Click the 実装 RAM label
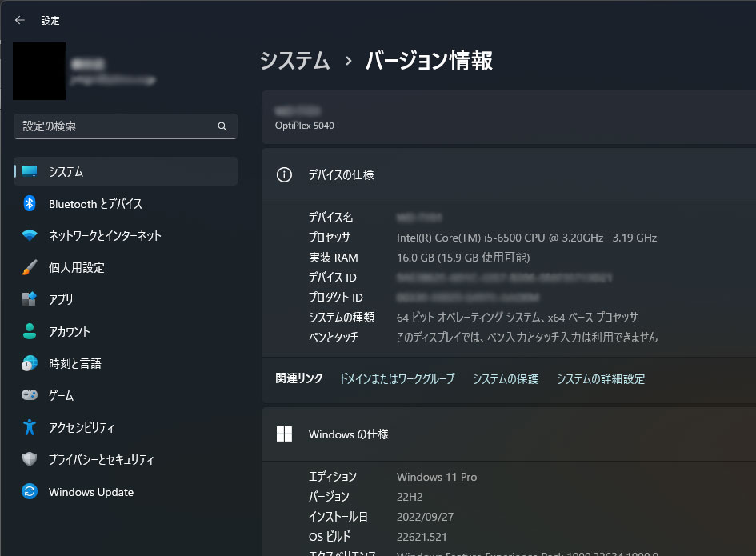The width and height of the screenshot is (756, 556). (333, 258)
